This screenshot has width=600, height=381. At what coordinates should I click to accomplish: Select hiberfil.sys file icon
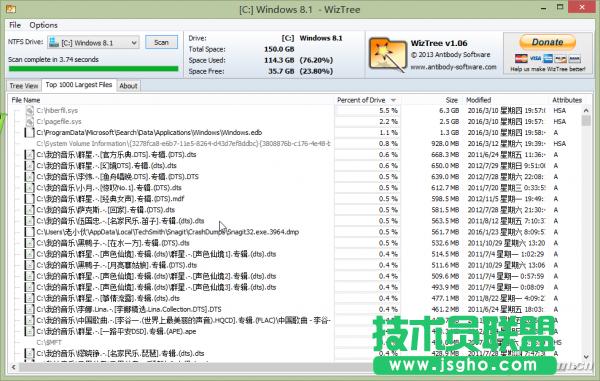click(x=29, y=111)
